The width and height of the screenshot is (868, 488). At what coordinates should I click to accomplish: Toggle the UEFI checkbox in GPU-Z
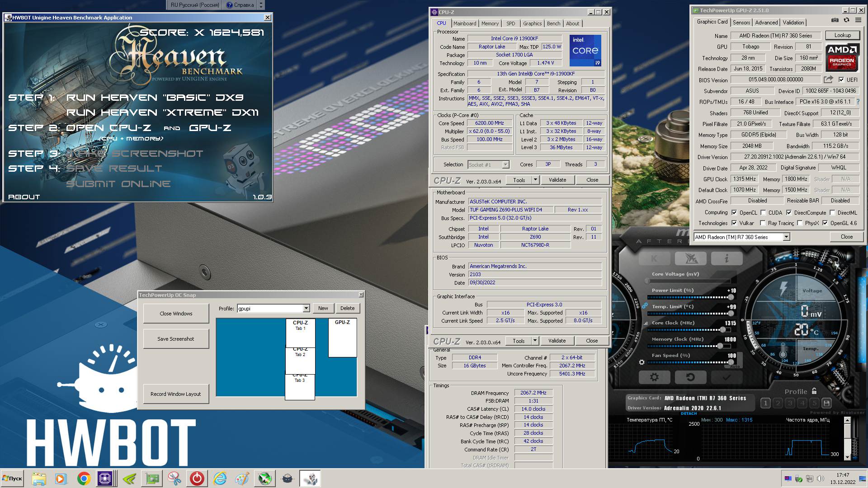[841, 80]
